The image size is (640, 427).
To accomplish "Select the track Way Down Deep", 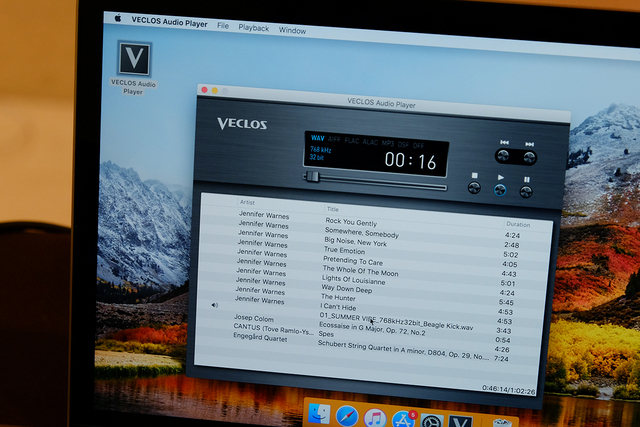I will [x=347, y=289].
